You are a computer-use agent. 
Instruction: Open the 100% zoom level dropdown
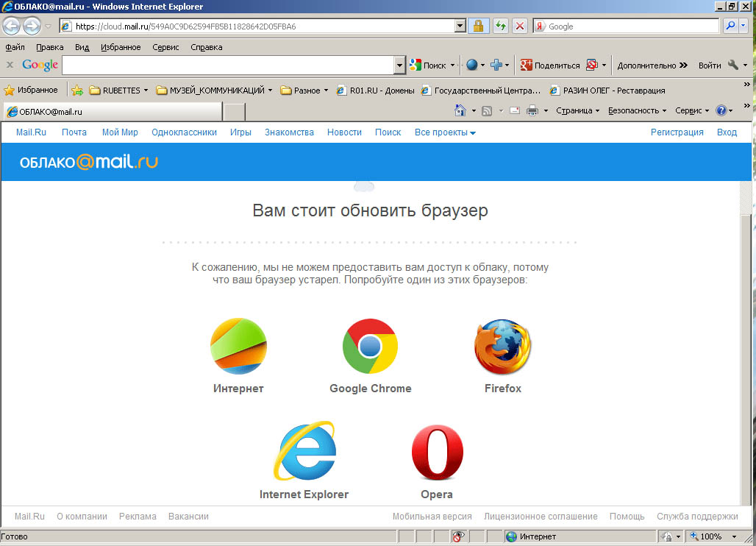click(x=734, y=536)
